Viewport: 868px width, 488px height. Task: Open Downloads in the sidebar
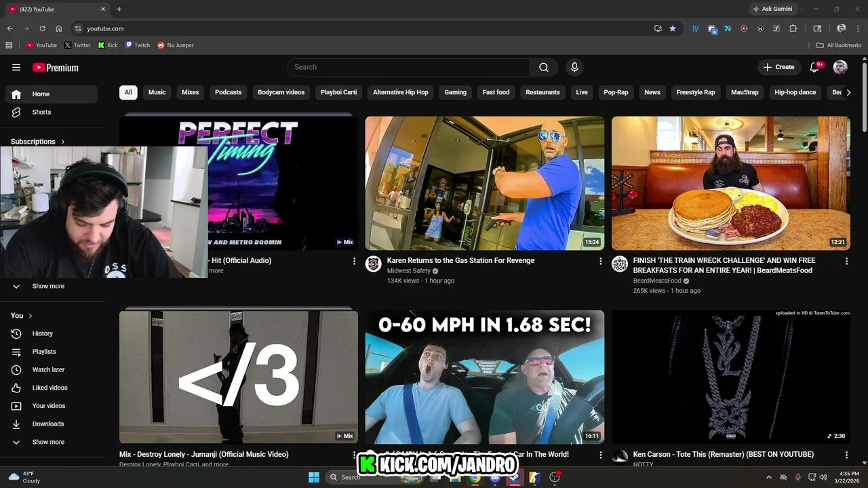pos(52,424)
